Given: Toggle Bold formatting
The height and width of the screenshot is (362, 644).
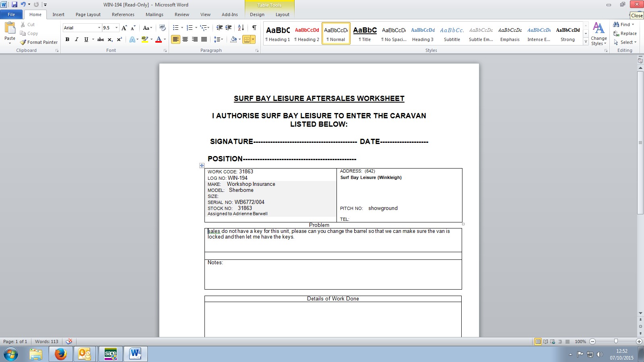Looking at the screenshot, I should 67,39.
